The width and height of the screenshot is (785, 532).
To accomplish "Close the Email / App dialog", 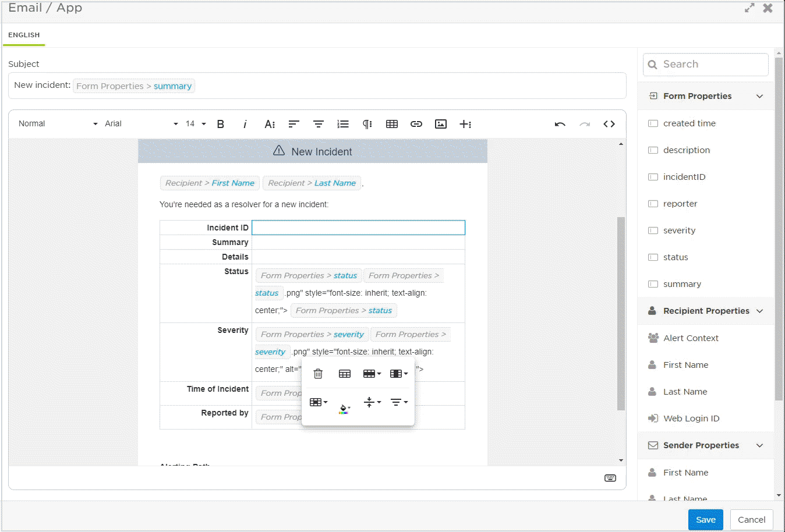I will point(768,8).
